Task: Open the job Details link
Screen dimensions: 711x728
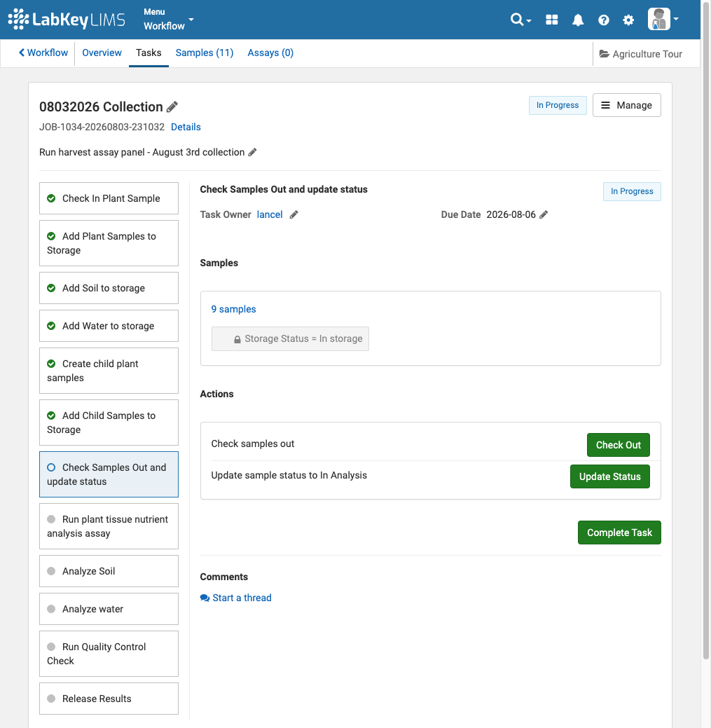Action: click(186, 128)
